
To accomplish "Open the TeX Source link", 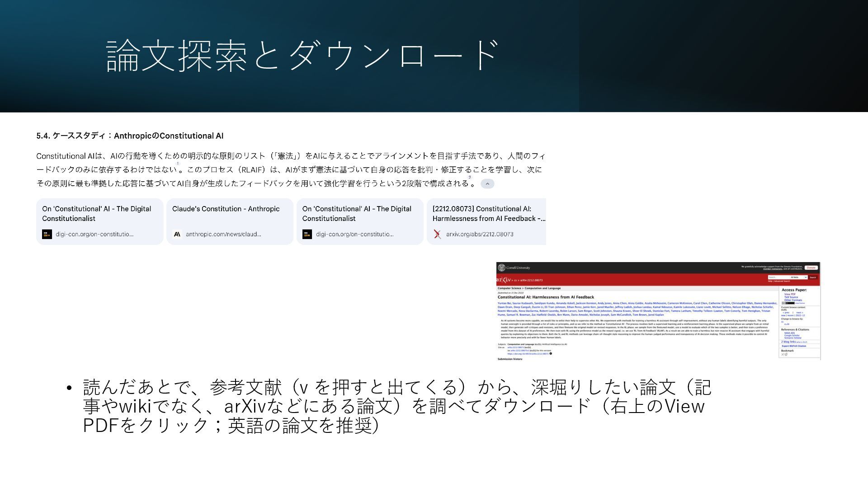I will tap(791, 297).
